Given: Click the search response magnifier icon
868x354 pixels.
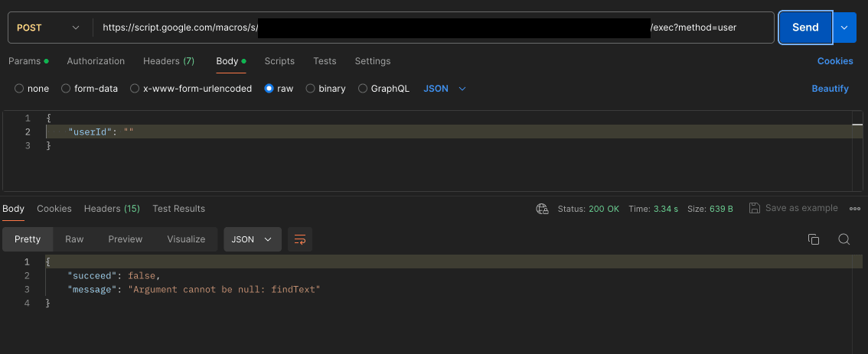Looking at the screenshot, I should [844, 239].
